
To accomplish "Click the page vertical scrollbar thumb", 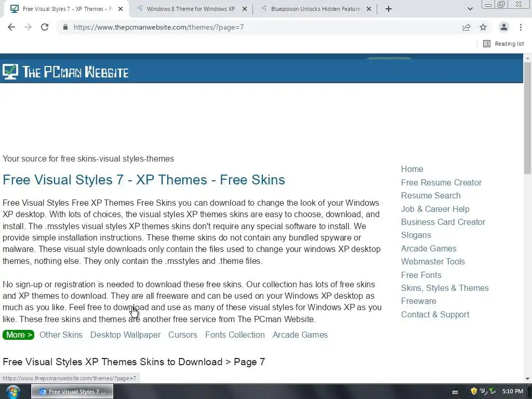I will 528,117.
